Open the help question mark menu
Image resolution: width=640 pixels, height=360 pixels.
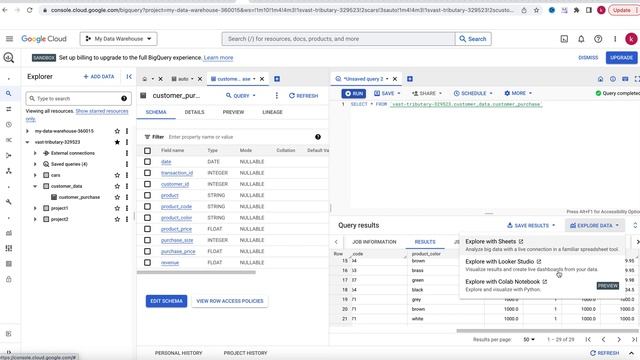click(598, 39)
